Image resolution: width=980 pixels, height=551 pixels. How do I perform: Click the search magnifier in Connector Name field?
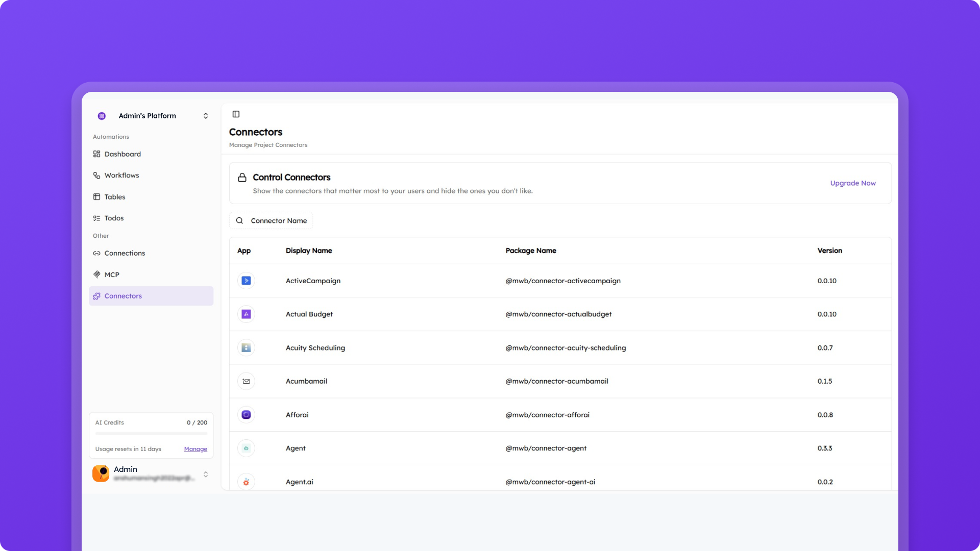pos(239,220)
